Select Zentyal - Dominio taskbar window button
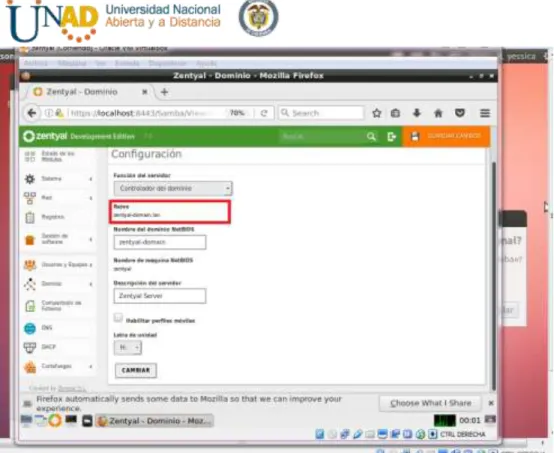 [x=155, y=421]
